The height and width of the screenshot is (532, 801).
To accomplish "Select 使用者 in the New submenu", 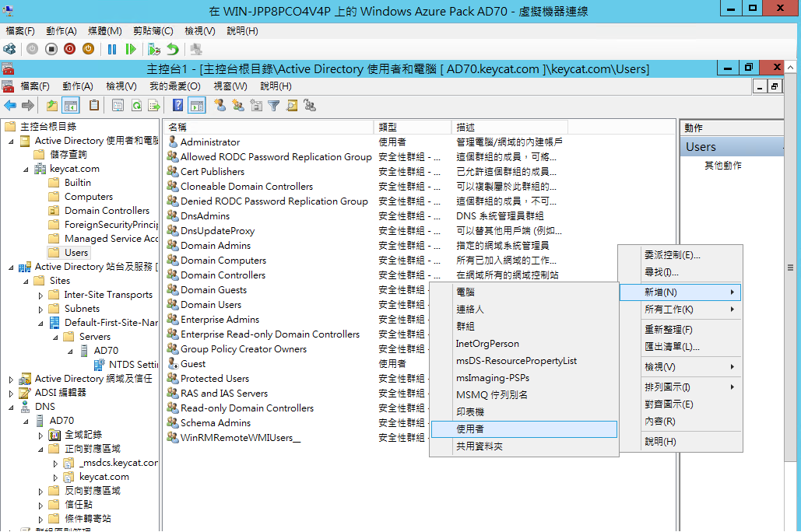I will click(x=524, y=429).
